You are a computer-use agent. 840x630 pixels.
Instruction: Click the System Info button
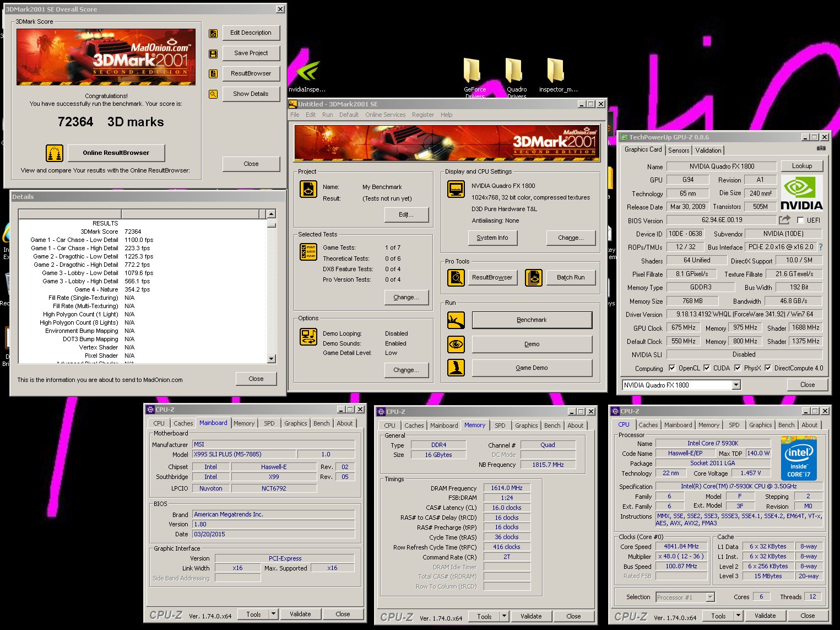coord(492,238)
